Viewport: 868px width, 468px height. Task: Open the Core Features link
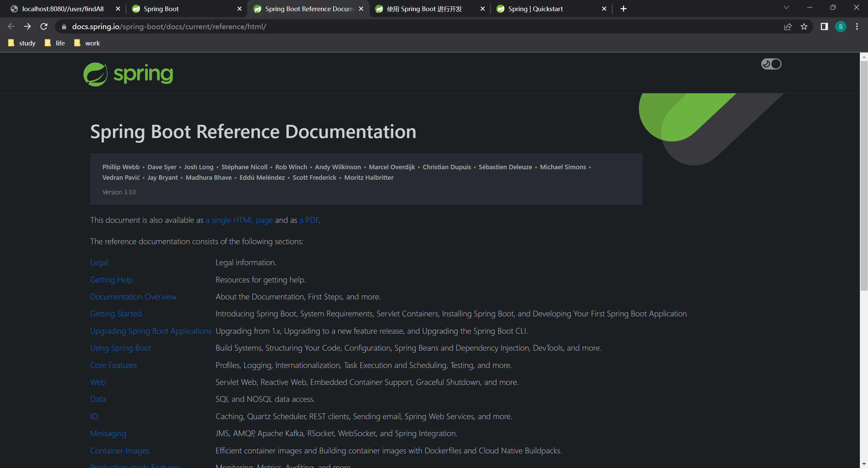tap(113, 365)
